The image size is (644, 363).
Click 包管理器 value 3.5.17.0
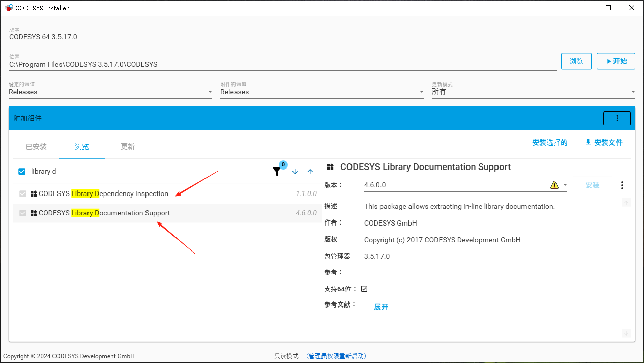click(x=377, y=256)
